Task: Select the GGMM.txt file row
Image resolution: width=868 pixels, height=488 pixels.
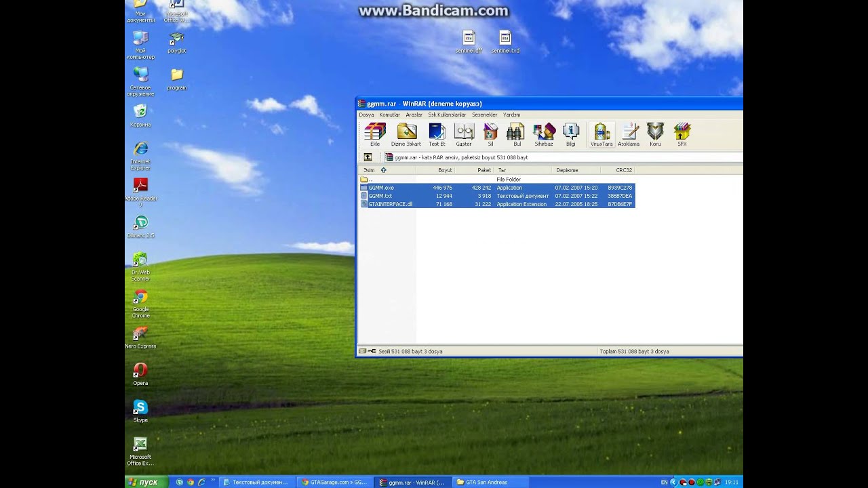Action: pos(497,196)
